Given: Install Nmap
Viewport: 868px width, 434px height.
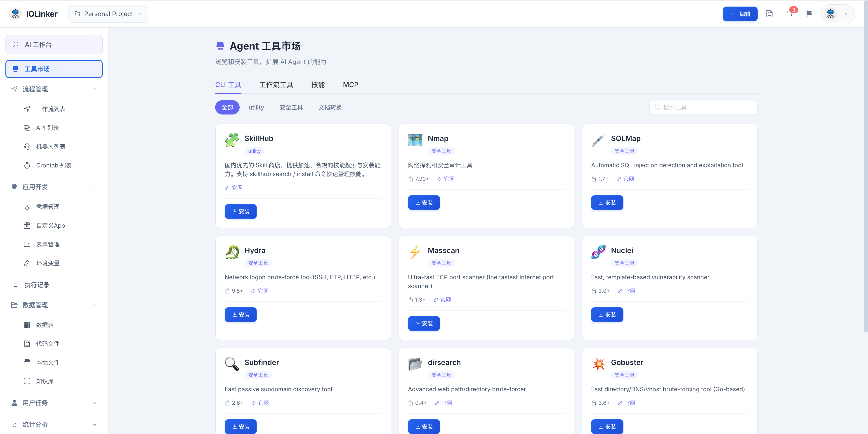Looking at the screenshot, I should [424, 203].
